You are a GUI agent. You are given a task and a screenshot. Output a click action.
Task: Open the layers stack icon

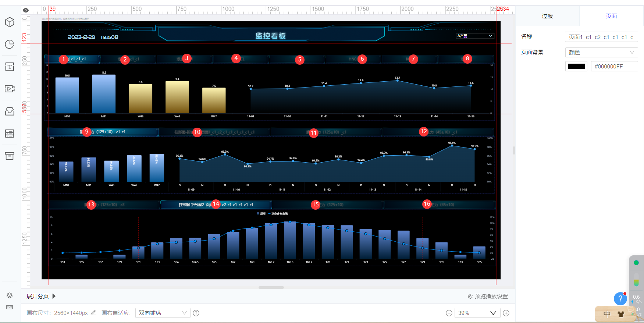click(x=10, y=295)
